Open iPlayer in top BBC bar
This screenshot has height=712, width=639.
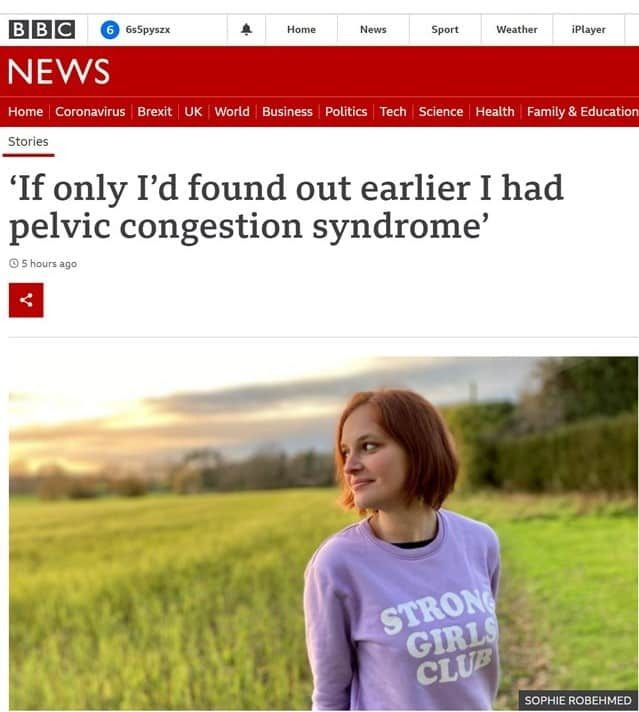588,29
